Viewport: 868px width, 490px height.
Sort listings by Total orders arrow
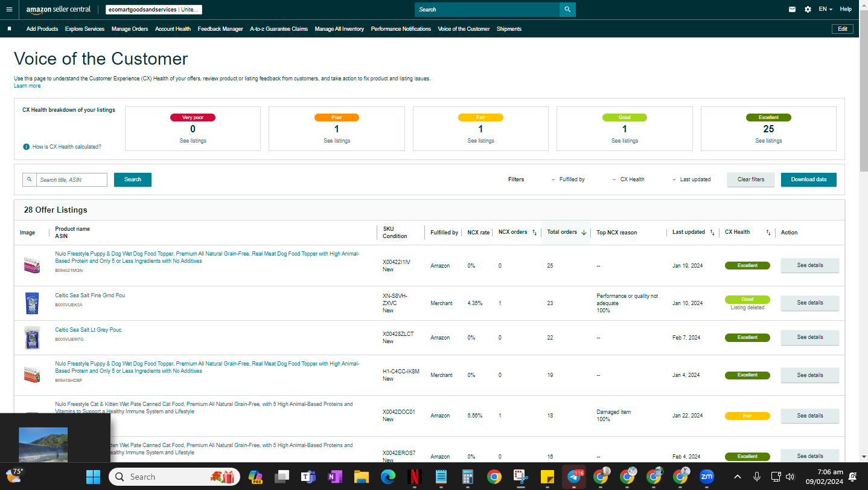584,233
